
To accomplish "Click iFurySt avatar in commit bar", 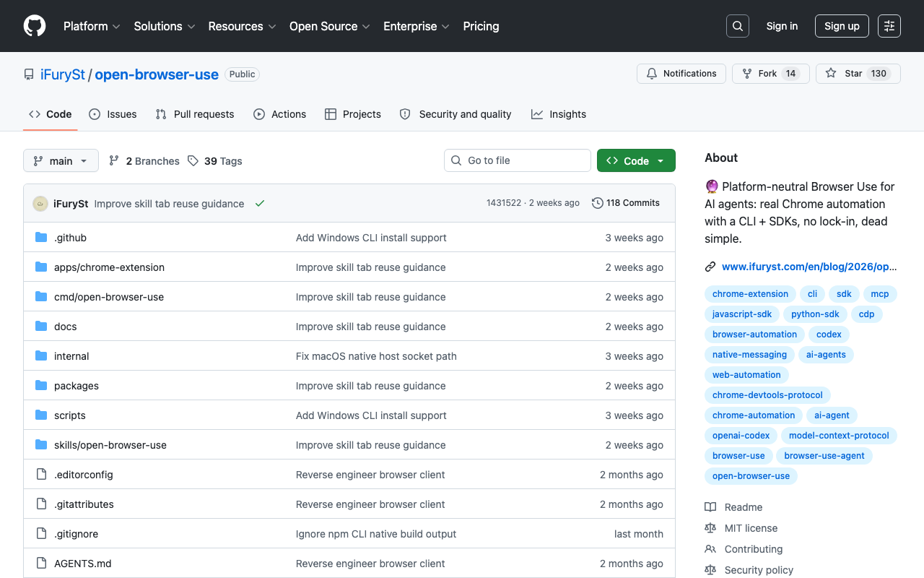I will point(40,204).
